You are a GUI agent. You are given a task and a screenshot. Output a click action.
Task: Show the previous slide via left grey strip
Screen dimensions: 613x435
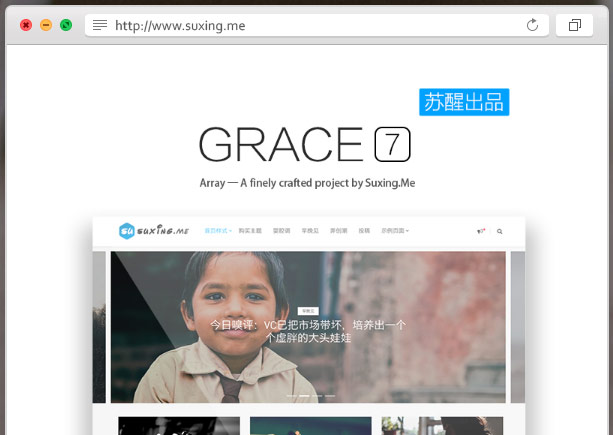click(x=99, y=327)
